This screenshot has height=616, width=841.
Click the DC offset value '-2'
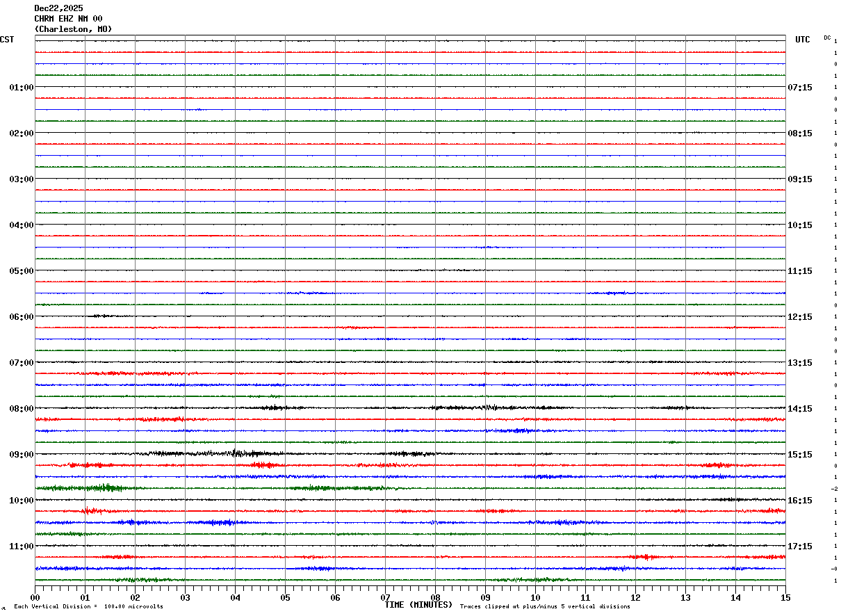coord(834,489)
